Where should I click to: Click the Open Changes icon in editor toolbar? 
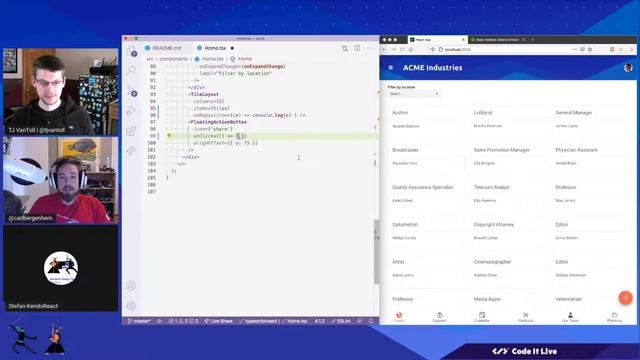pos(345,48)
